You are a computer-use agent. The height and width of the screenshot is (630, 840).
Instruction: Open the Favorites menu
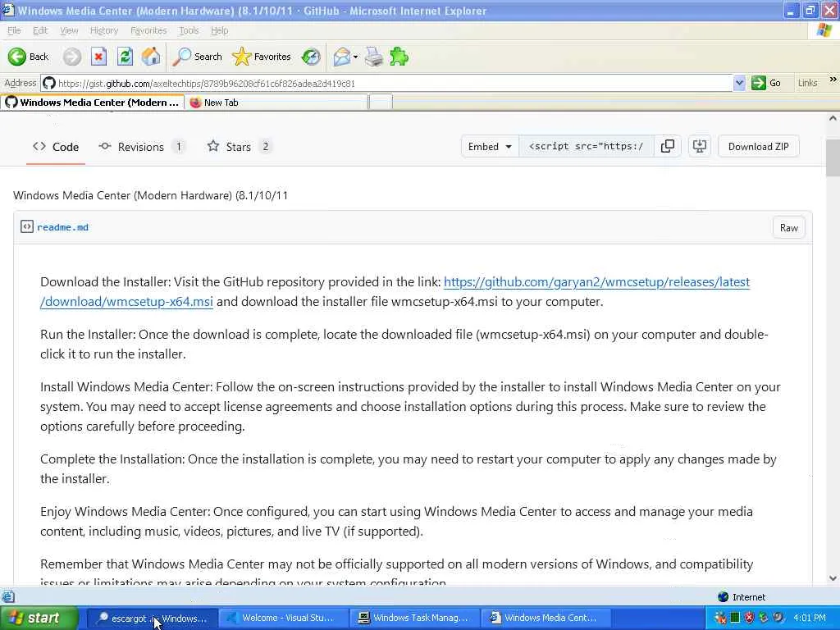148,30
